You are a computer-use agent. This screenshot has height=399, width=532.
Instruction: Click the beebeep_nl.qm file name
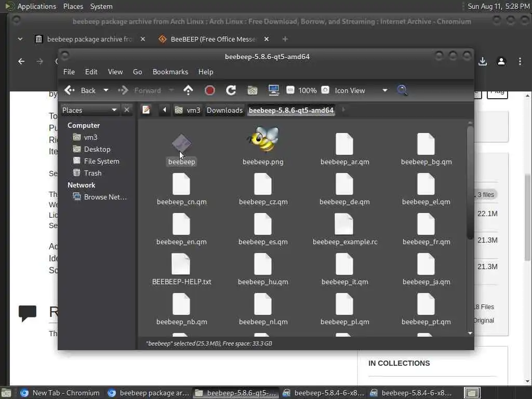pyautogui.click(x=263, y=322)
